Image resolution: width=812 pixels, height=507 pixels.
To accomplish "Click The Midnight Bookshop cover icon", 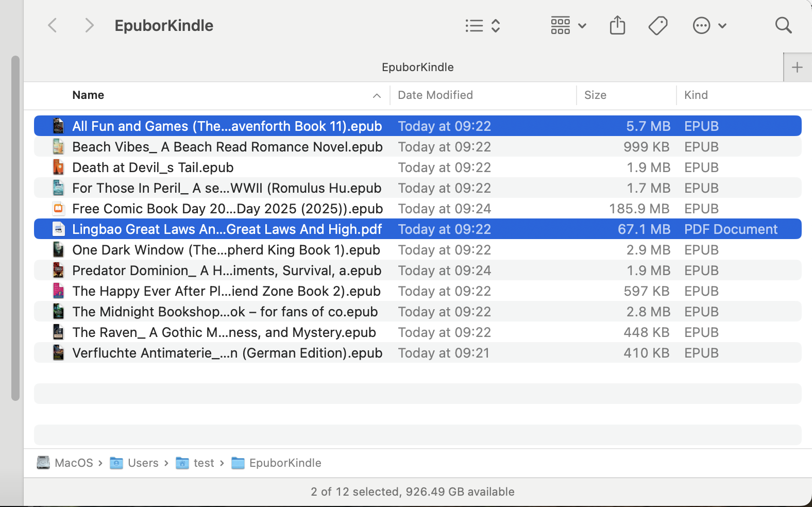I will coord(59,312).
